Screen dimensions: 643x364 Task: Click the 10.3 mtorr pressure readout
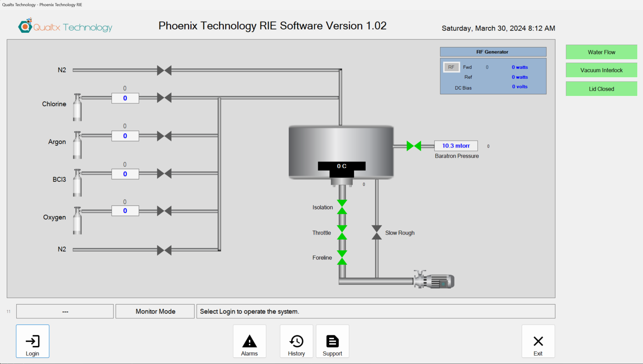click(x=456, y=146)
